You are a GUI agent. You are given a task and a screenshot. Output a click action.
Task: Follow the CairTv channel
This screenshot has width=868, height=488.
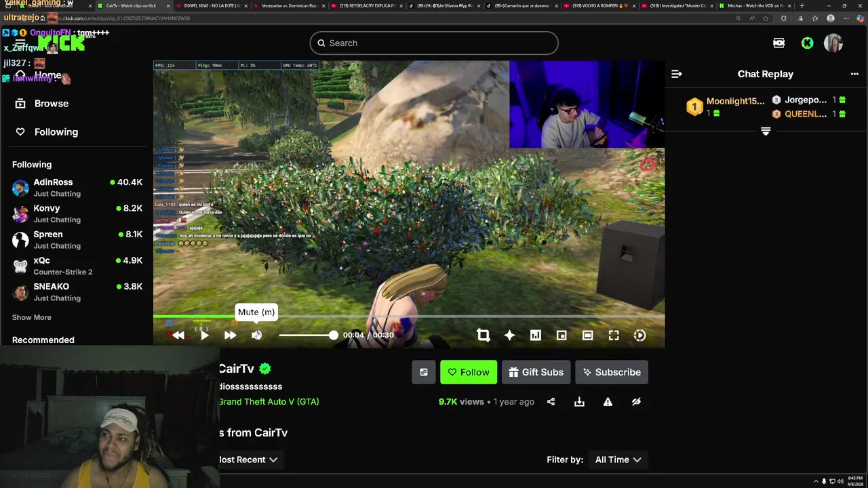[469, 372]
